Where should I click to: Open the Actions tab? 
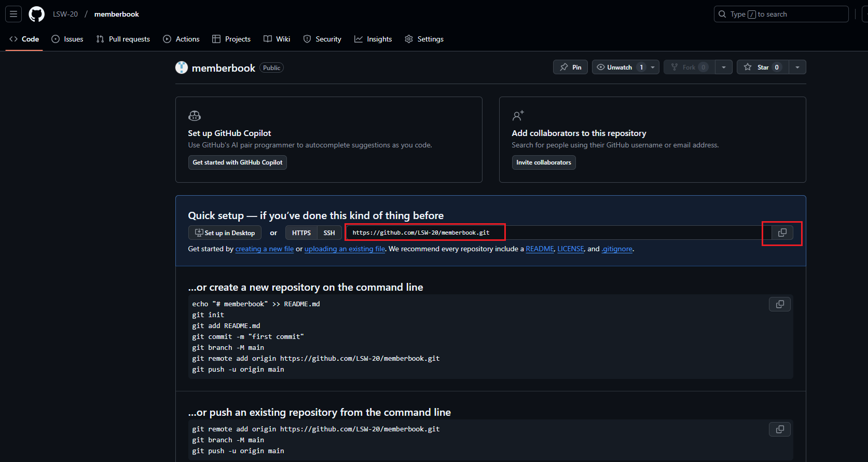click(x=181, y=39)
